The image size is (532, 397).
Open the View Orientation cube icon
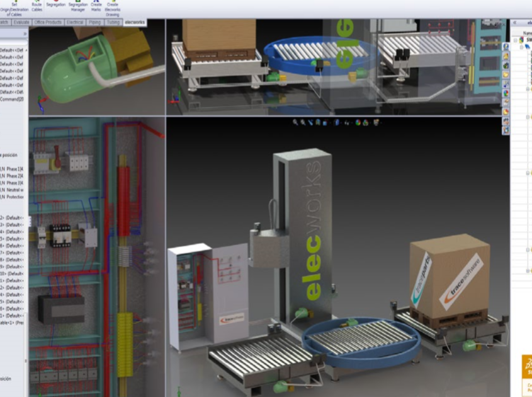[325, 123]
